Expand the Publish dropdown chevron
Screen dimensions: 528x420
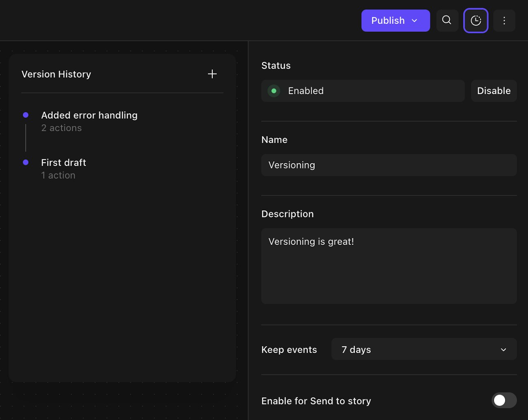coord(415,21)
